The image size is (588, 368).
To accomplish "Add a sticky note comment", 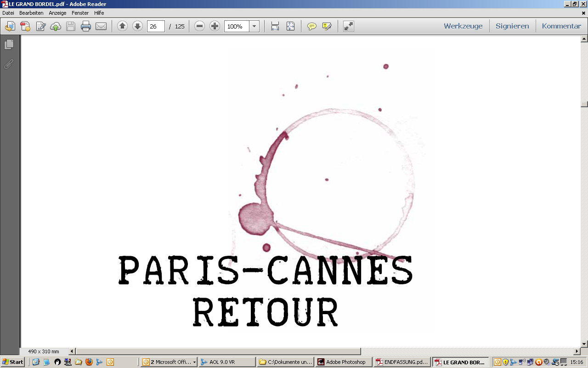I will tap(312, 26).
